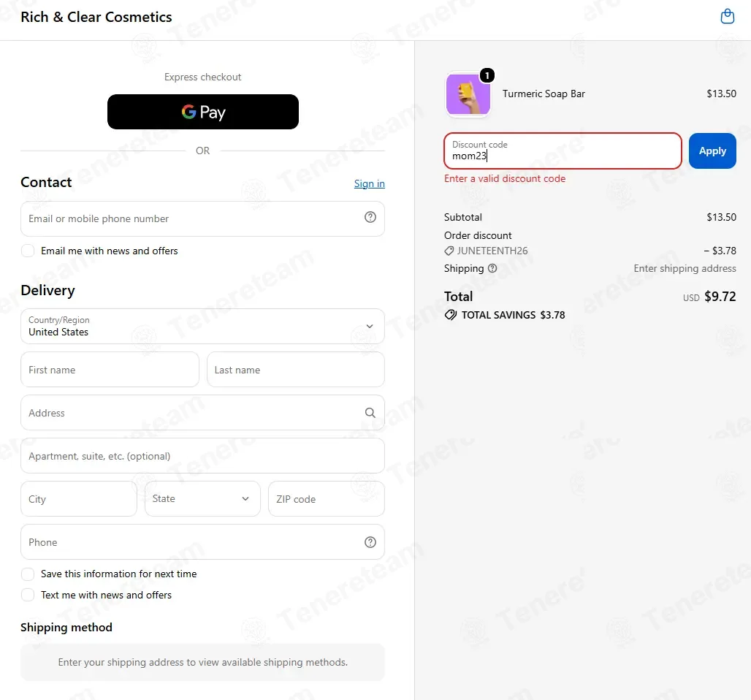This screenshot has width=751, height=700.
Task: Click the Subtotal label
Action: coord(462,217)
